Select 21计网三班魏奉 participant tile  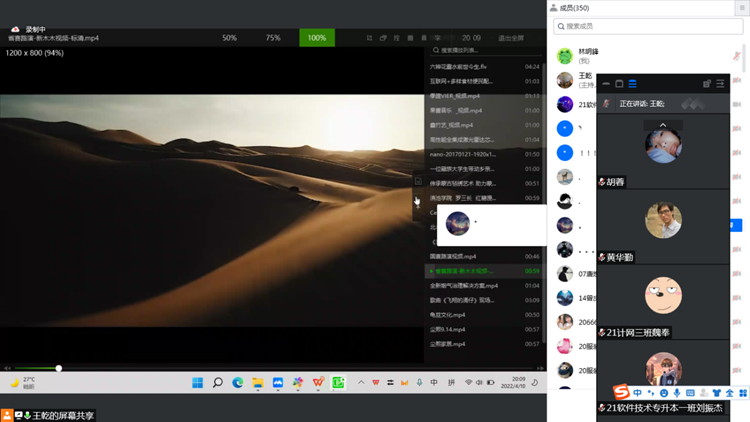(x=663, y=302)
